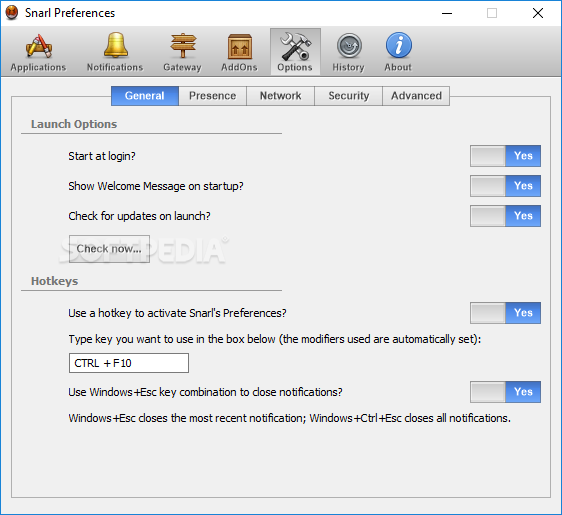Toggle Show Welcome Message on startup switch
The width and height of the screenshot is (562, 515).
pos(505,186)
